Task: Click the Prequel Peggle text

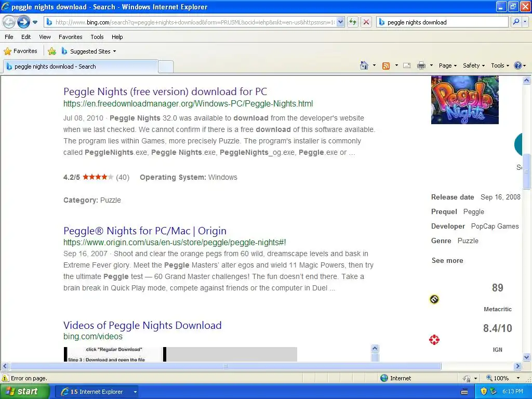Action: (458, 212)
